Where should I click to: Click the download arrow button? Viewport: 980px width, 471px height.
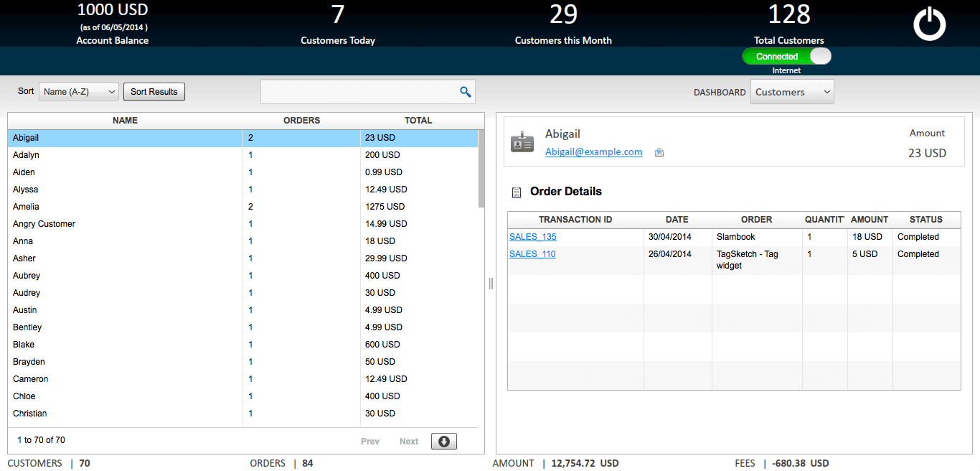click(443, 442)
